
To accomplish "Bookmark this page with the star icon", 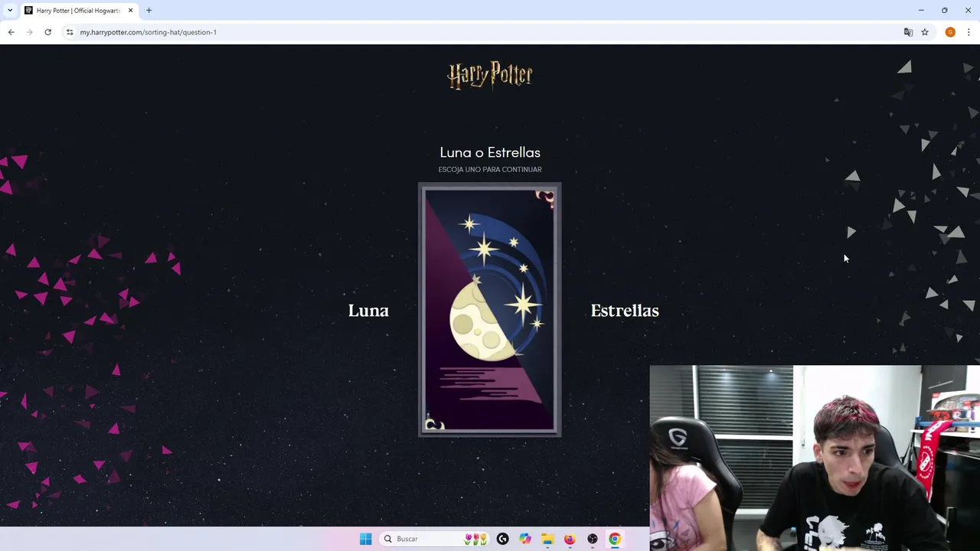I will tap(925, 32).
